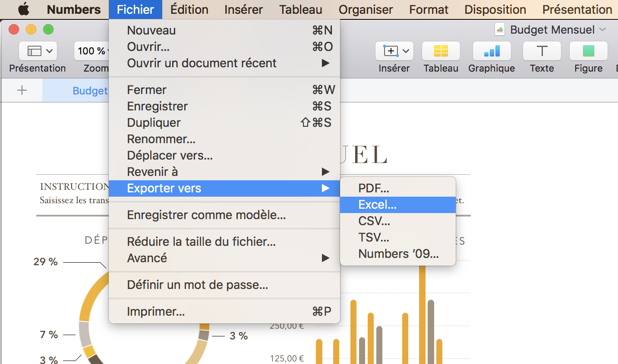Click Enregistrer comme modèle… menu entry
The height and width of the screenshot is (364, 618).
tap(206, 215)
